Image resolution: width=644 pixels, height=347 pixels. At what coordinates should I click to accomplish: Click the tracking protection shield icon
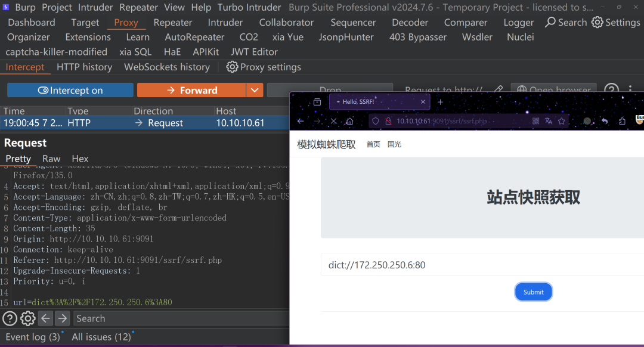coord(376,121)
